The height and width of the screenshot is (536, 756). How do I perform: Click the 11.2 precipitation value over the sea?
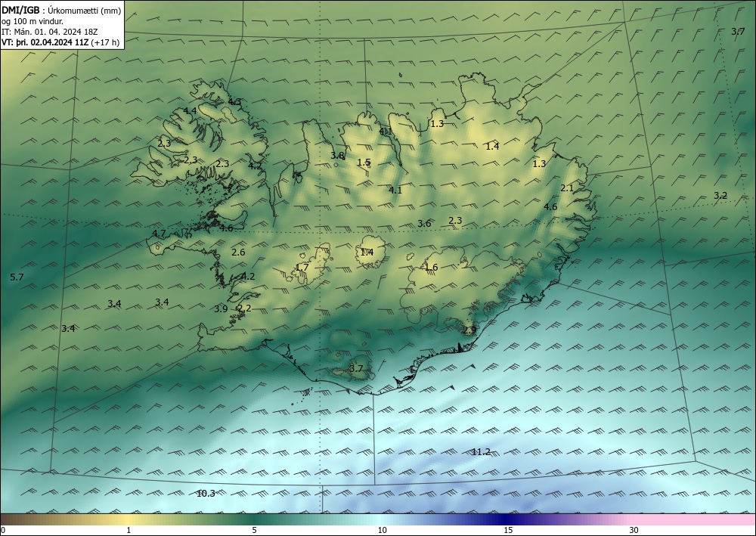click(481, 451)
